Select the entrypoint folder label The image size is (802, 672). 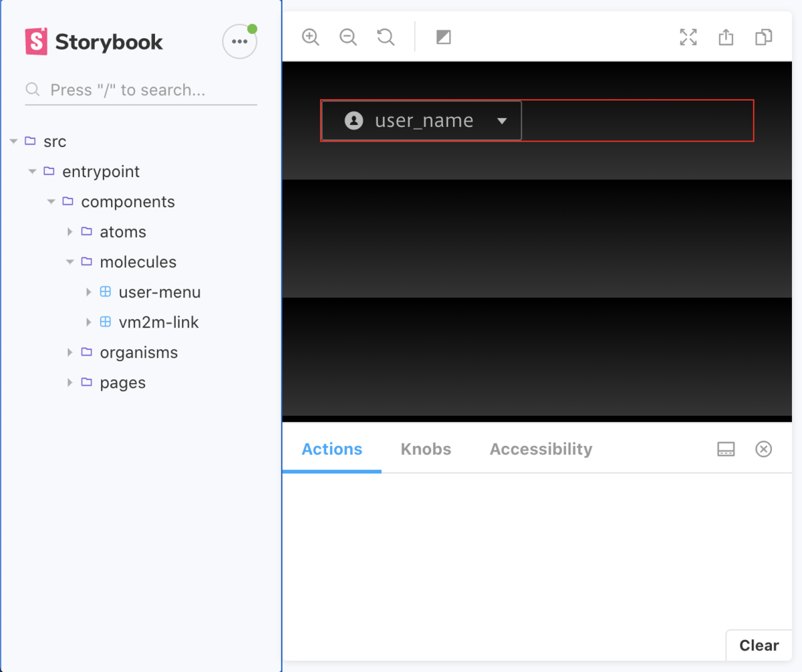(x=101, y=172)
